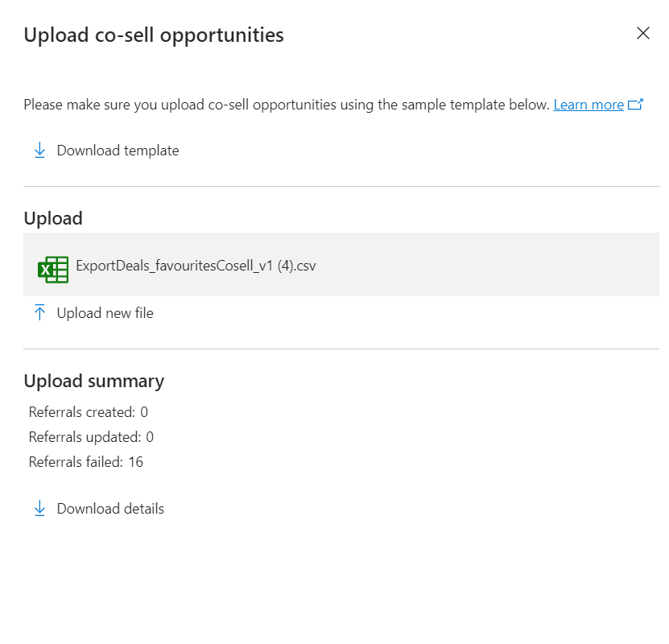Click the download arrow icon beside Download details
The height and width of the screenshot is (644, 669).
(39, 509)
